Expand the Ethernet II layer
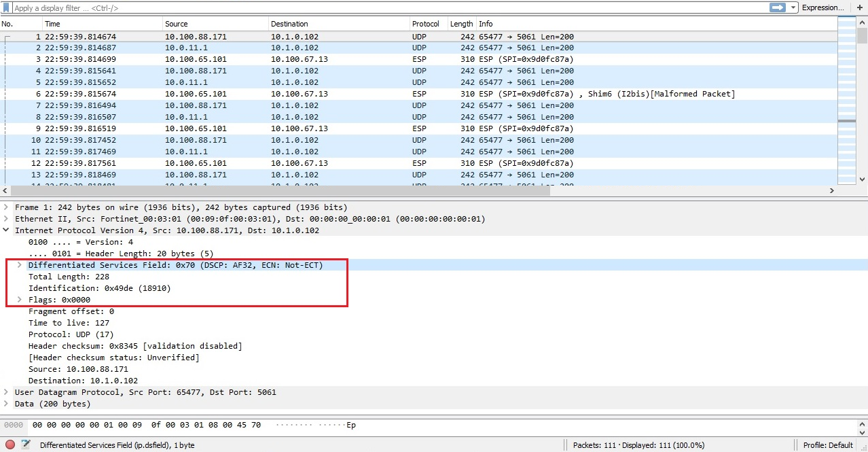Viewport: 868px width, 452px height. tap(6, 218)
